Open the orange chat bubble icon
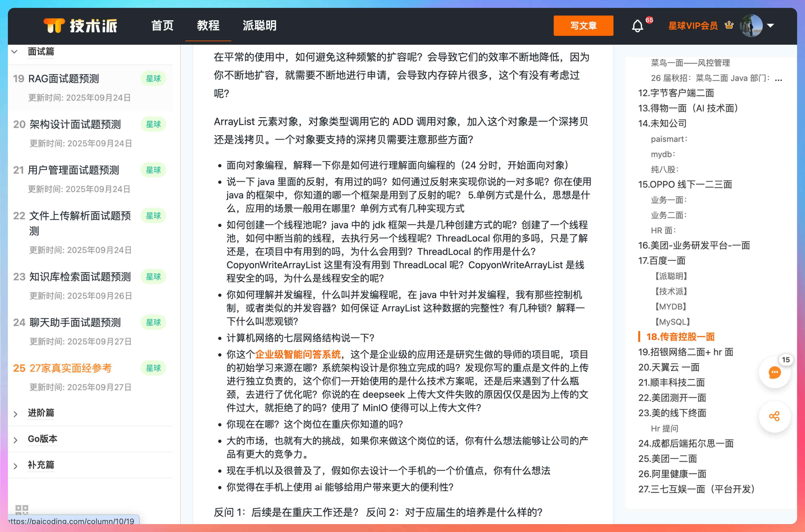 [774, 372]
